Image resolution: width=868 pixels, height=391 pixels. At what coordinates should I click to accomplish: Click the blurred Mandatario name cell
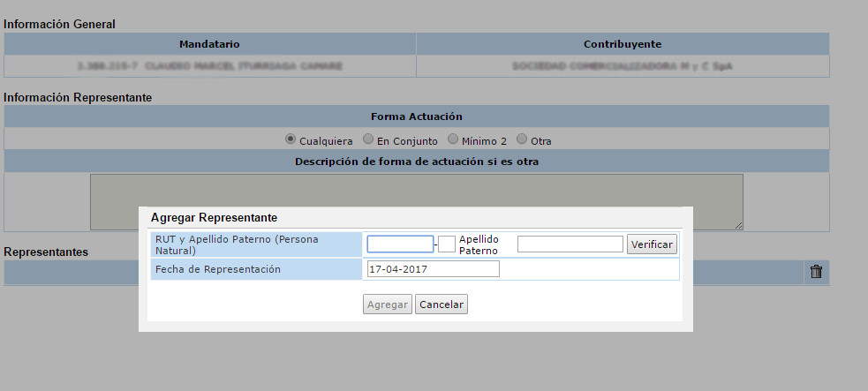coord(210,66)
